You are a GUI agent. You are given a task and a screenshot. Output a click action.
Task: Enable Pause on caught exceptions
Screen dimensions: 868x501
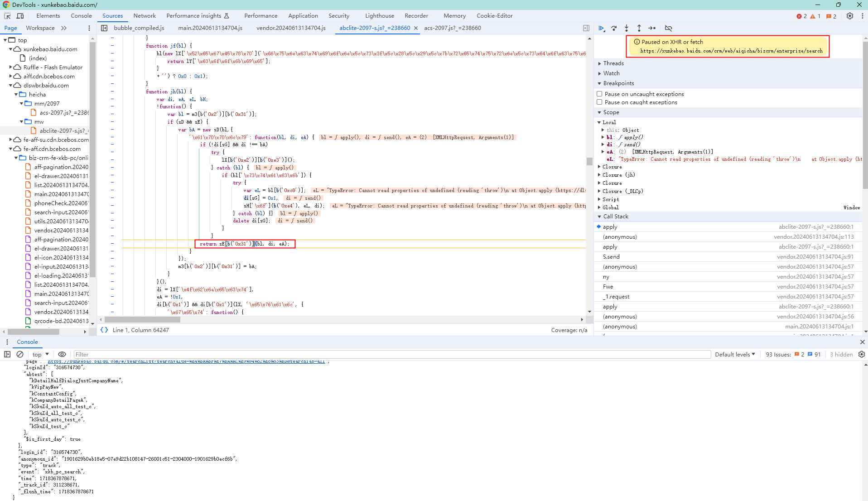pyautogui.click(x=599, y=102)
